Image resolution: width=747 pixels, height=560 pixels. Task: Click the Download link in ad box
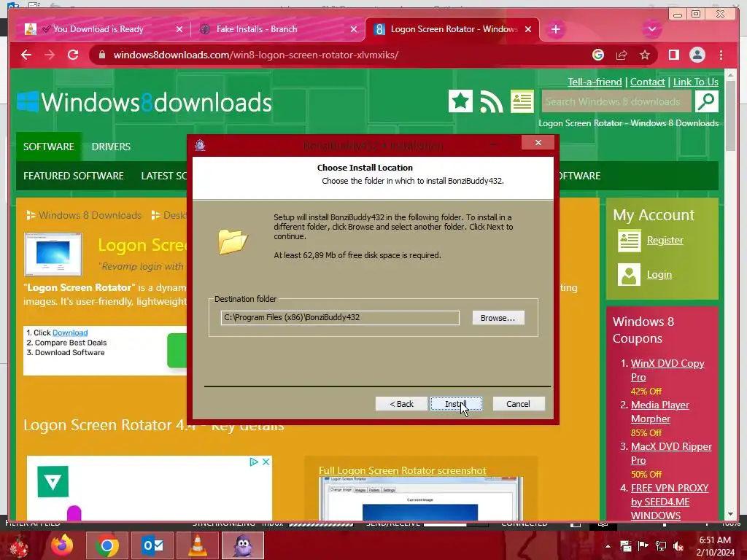[70, 332]
